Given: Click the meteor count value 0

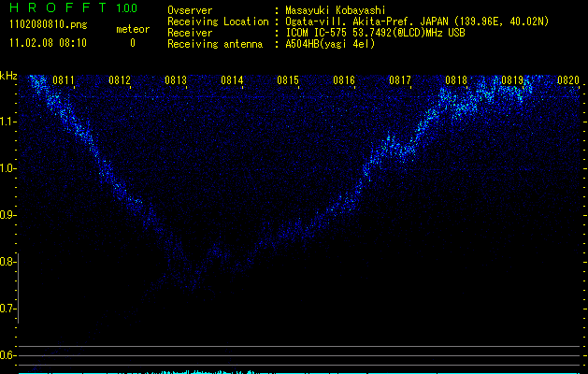Looking at the screenshot, I should coord(133,43).
